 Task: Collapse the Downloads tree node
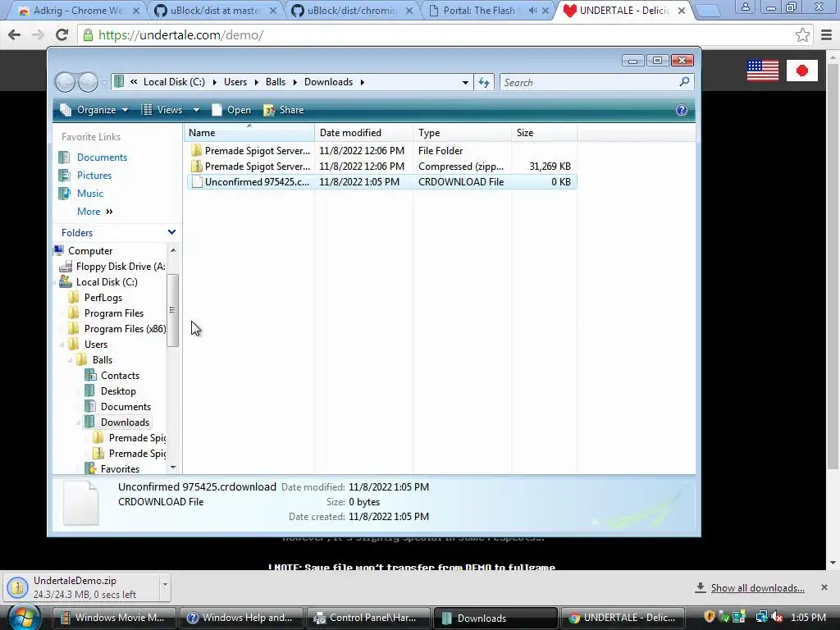[x=78, y=422]
